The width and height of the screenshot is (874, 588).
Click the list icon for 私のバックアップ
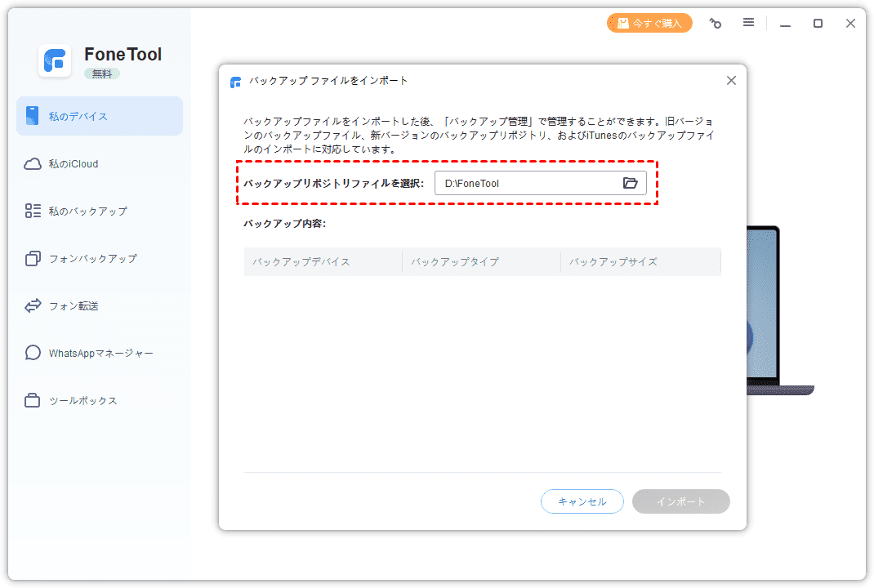click(33, 212)
